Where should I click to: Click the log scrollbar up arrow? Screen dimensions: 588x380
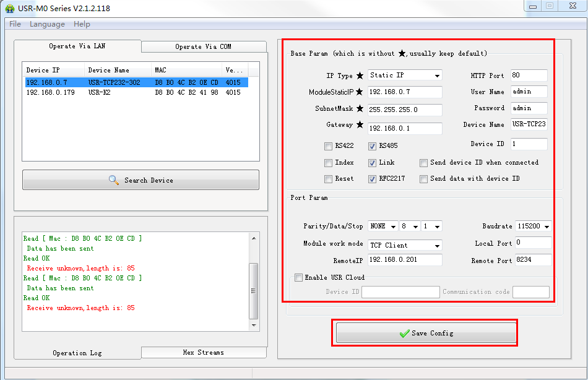pyautogui.click(x=254, y=238)
